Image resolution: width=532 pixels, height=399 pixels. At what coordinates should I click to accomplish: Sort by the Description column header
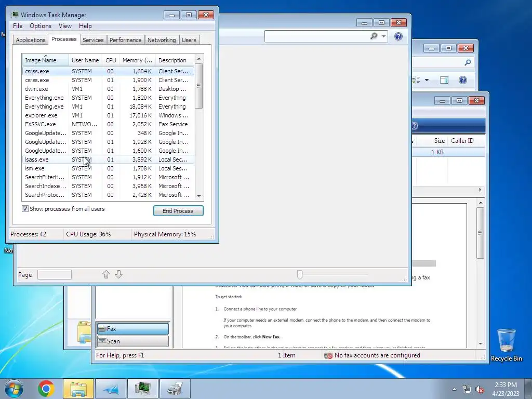(x=175, y=60)
